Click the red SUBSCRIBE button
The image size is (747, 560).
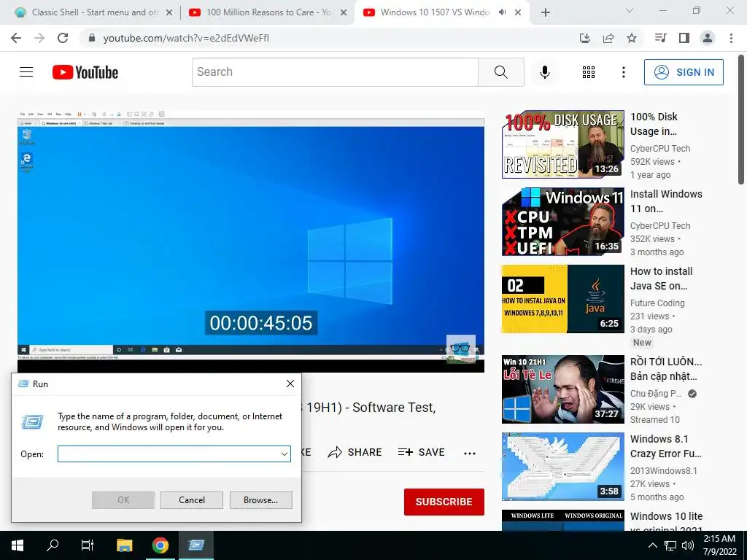[444, 502]
